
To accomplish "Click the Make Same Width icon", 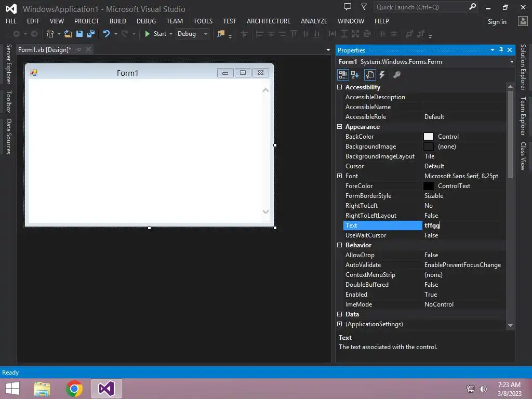I will pos(332,34).
